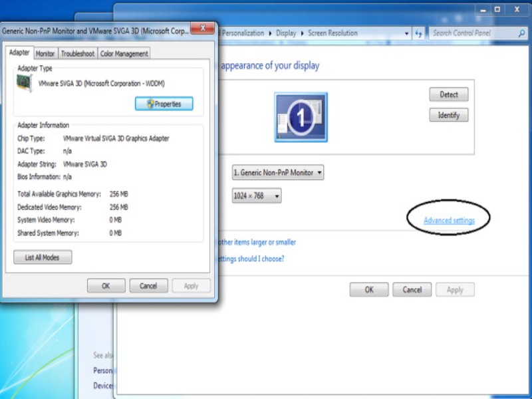The image size is (532, 399).
Task: Maximize the Screen Resolution window
Action: [497, 10]
